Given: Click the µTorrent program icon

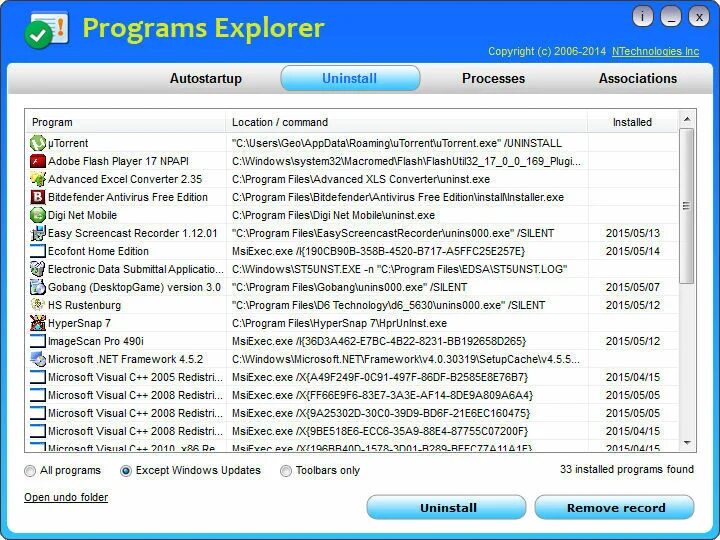Looking at the screenshot, I should [38, 143].
